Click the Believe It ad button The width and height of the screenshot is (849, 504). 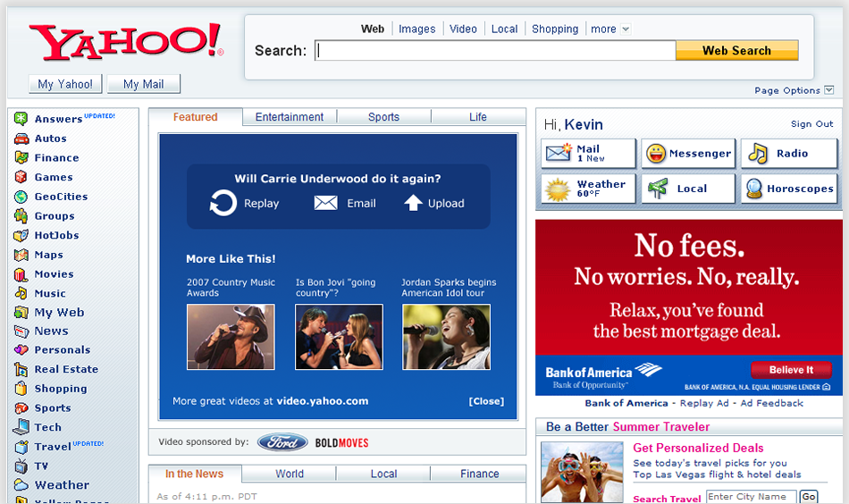point(791,370)
